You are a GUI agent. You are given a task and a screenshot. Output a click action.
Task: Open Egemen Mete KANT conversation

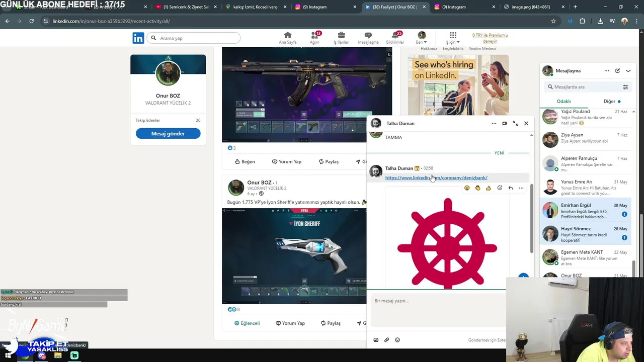(x=586, y=256)
